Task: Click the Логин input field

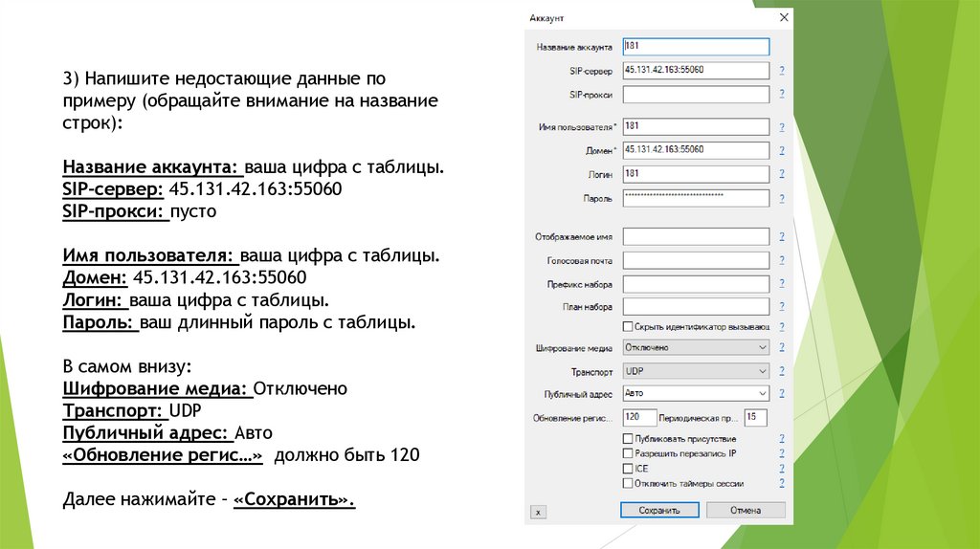Action: [x=696, y=174]
